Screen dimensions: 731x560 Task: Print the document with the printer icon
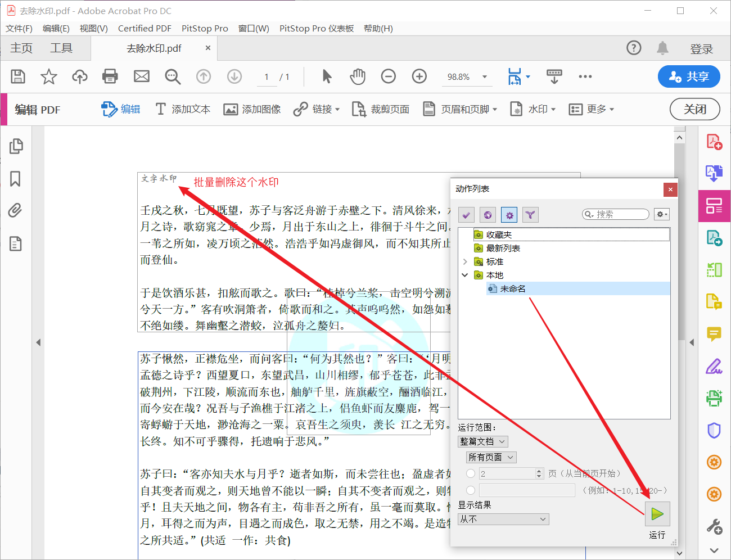pyautogui.click(x=110, y=76)
